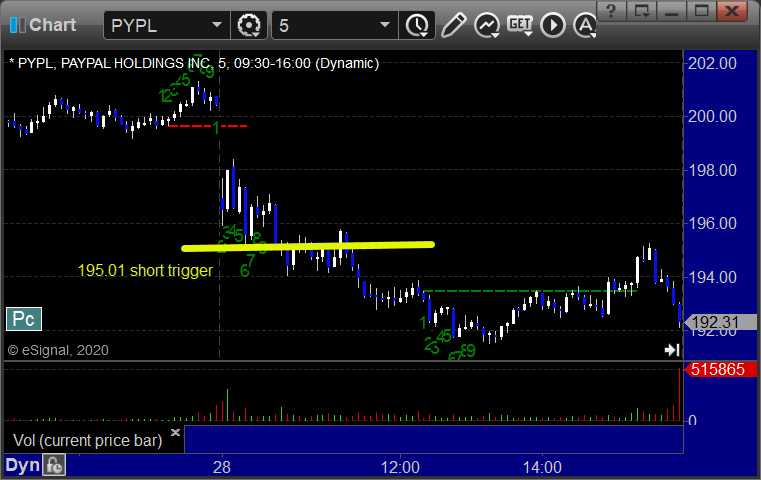Click the pop-out window button
The image size is (761, 480).
pos(642,11)
